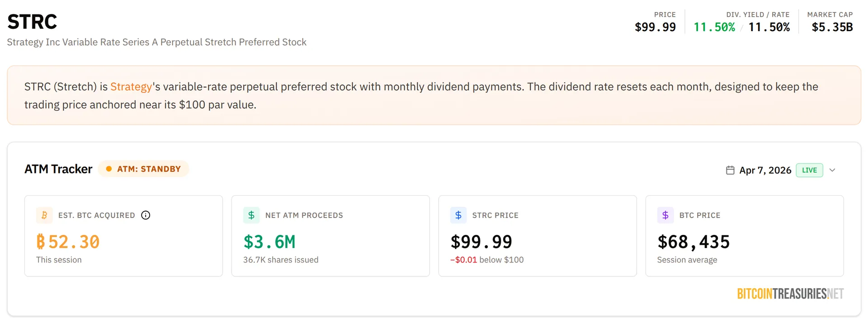Toggle the ATM: STANDBY status badge
The image size is (868, 327).
144,168
